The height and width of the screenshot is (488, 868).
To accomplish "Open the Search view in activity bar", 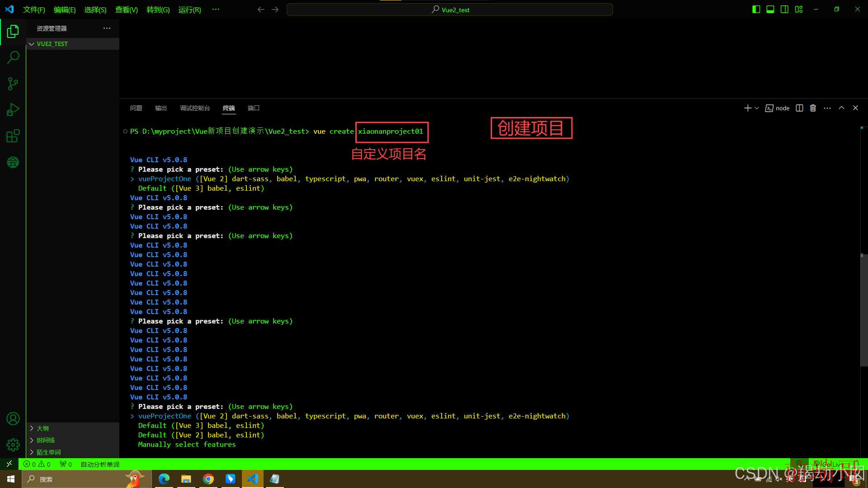I will click(x=13, y=57).
